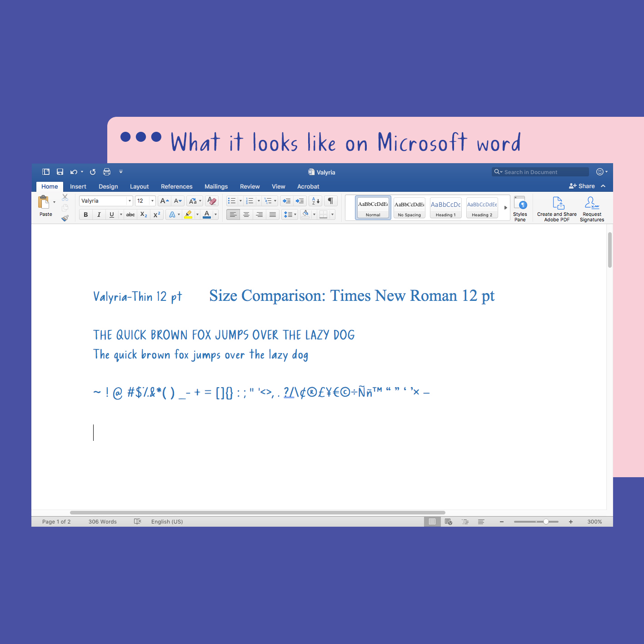Click the spelling check icon in status bar

138,521
